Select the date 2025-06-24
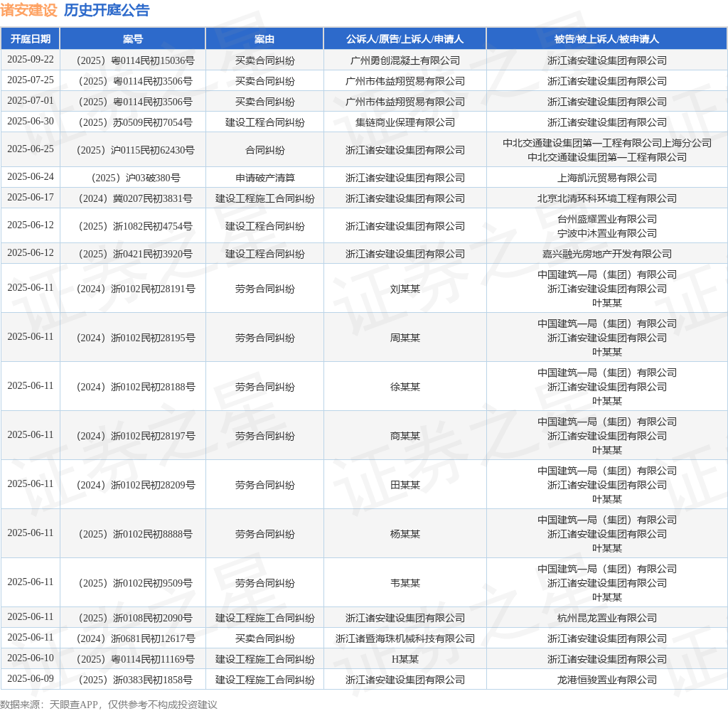728x711 pixels. 30,177
